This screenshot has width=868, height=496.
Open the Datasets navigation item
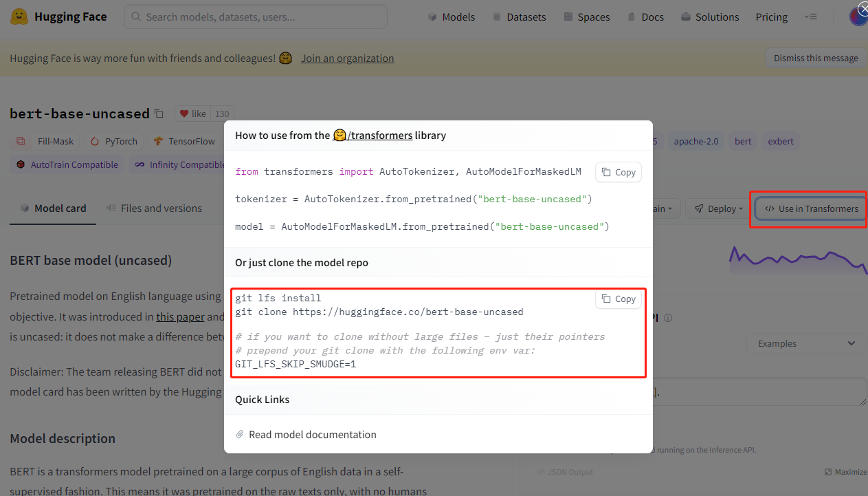click(519, 17)
